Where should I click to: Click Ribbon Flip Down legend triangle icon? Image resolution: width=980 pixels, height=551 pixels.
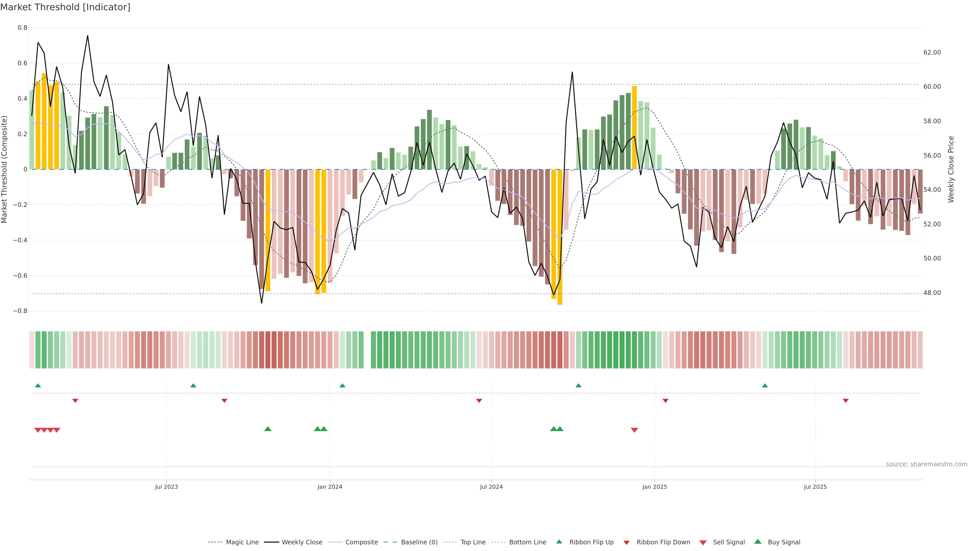click(627, 542)
